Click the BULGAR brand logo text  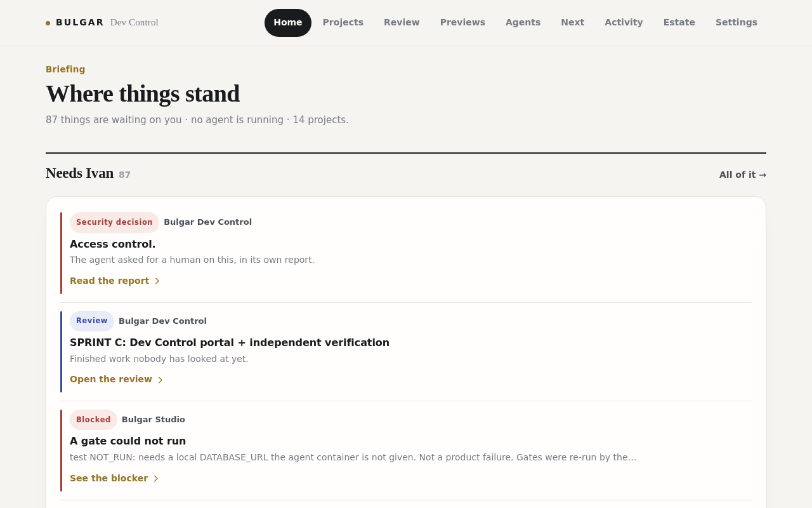[80, 22]
